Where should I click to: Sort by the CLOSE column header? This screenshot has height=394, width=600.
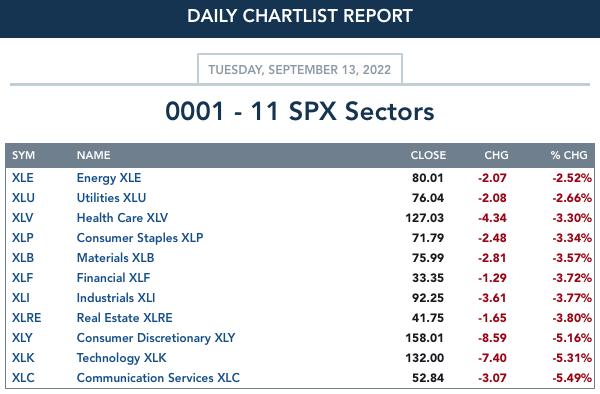428,155
